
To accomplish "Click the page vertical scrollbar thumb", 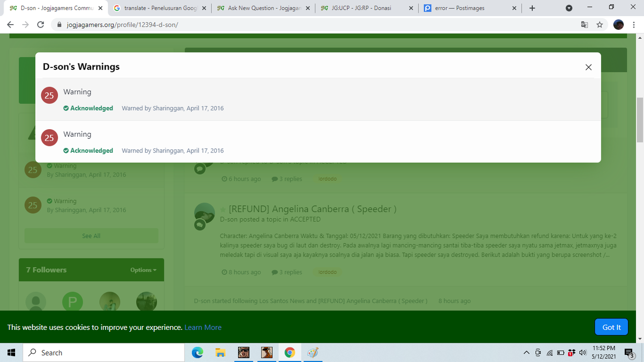I will pos(640,120).
